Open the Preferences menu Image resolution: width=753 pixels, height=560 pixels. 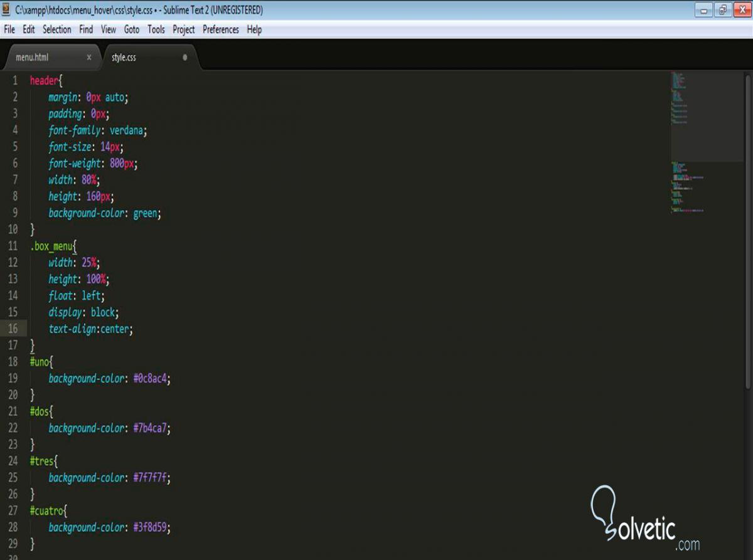[x=221, y=29]
